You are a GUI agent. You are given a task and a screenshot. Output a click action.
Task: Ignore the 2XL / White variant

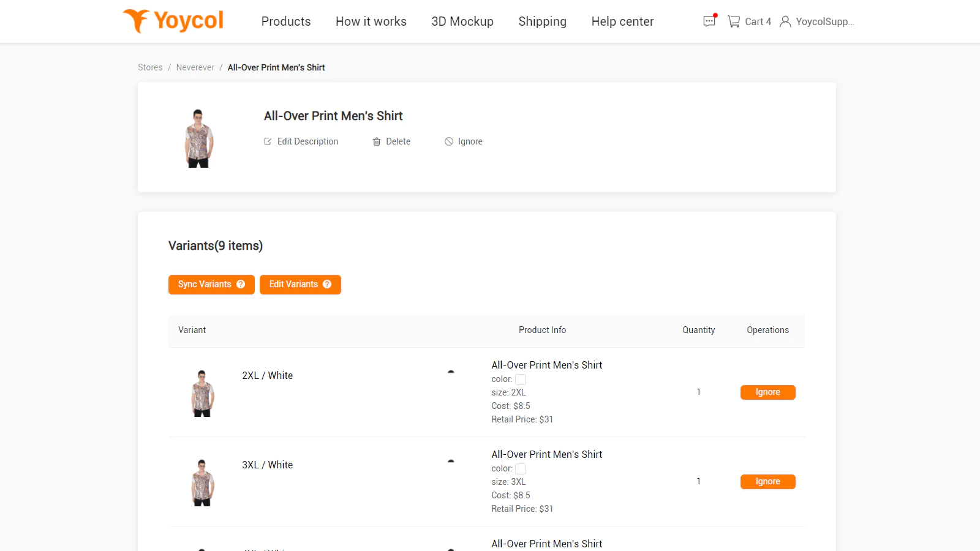pos(767,392)
